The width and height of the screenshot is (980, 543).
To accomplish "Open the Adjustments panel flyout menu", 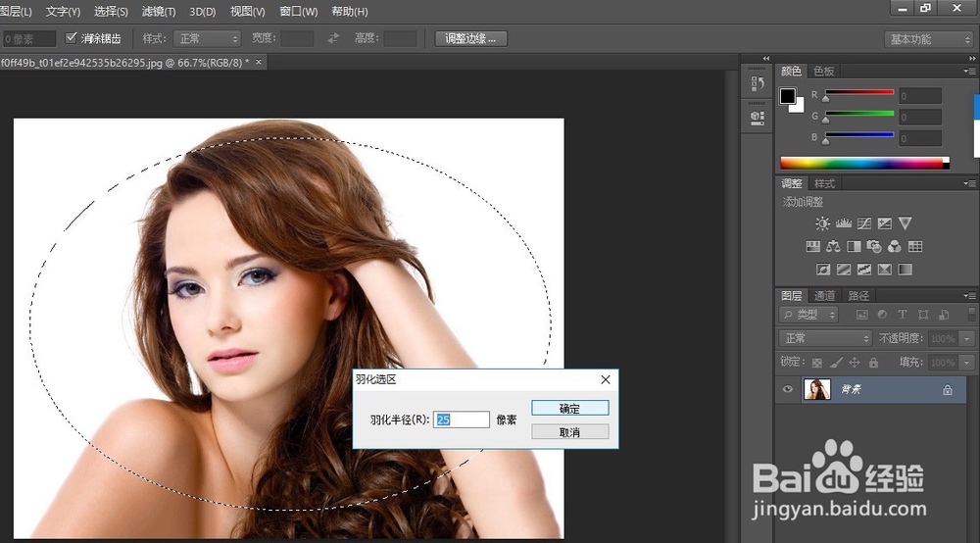I will pyautogui.click(x=969, y=183).
